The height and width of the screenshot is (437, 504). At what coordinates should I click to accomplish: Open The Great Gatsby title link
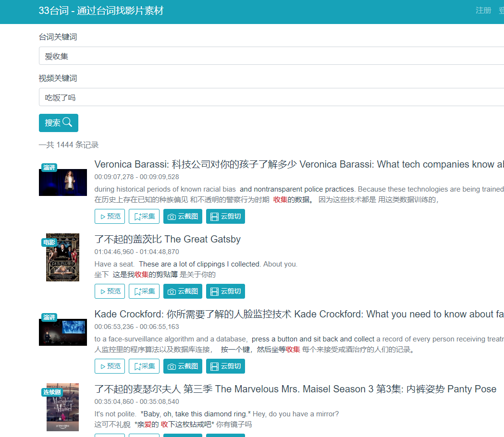point(167,239)
